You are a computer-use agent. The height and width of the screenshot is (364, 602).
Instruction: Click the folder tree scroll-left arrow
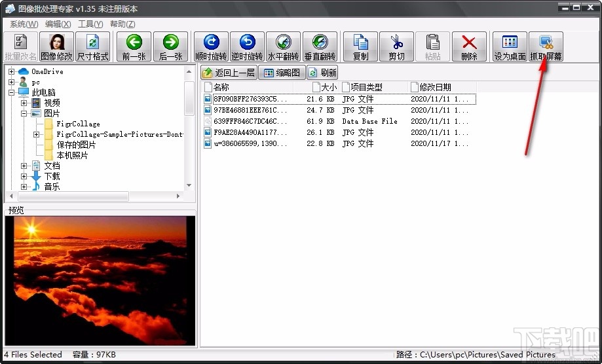[10, 196]
